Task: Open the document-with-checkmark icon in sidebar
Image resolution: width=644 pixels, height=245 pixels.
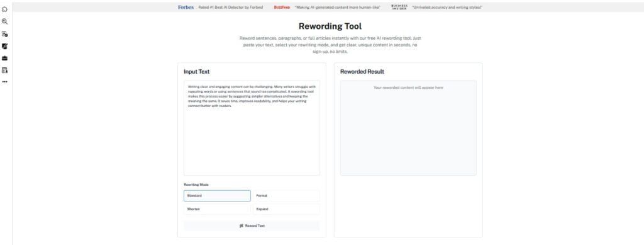Action: [5, 34]
